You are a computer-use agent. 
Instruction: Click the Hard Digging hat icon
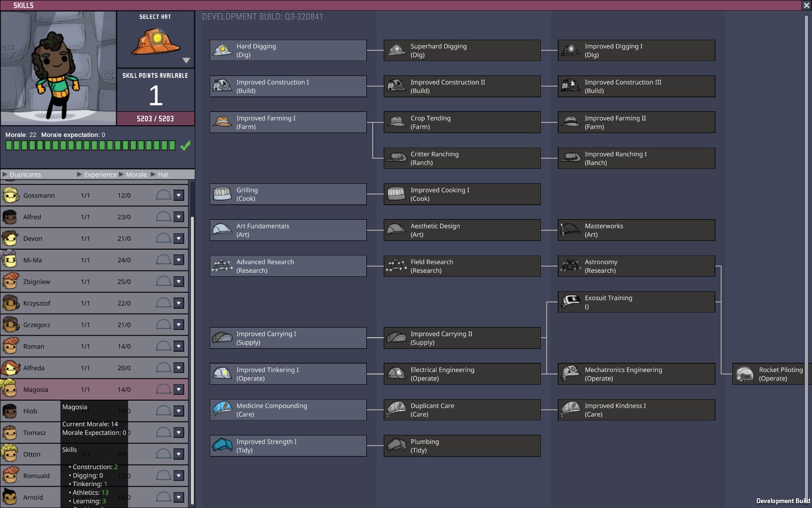coord(222,50)
